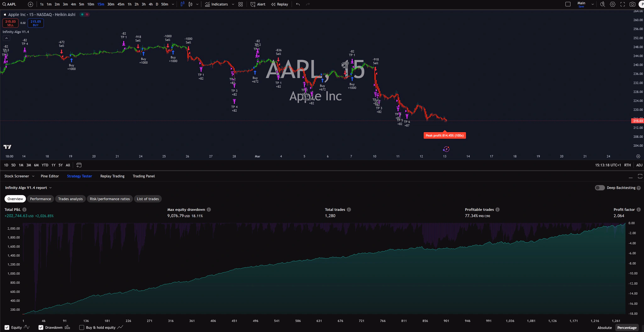Uncheck the Equity checkbox

coord(7,328)
